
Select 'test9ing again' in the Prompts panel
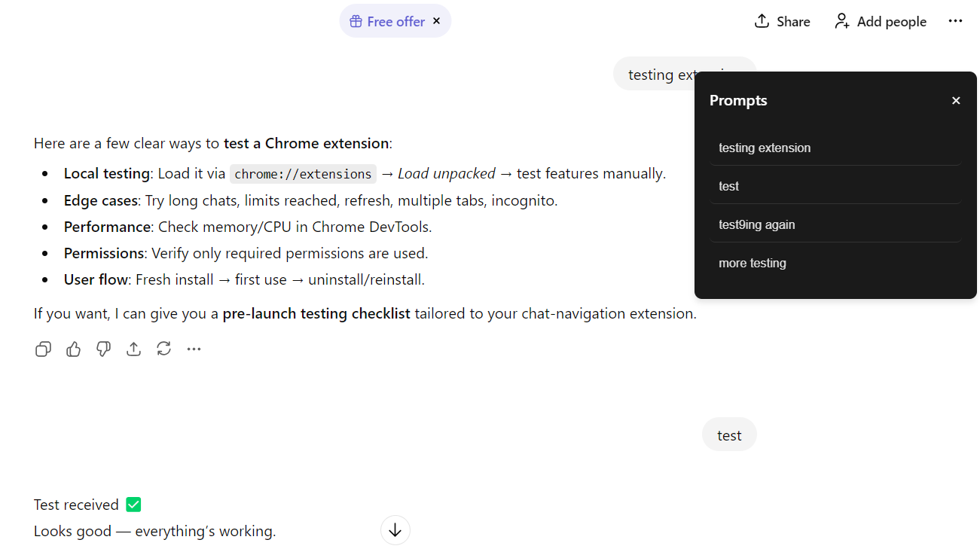pos(757,224)
